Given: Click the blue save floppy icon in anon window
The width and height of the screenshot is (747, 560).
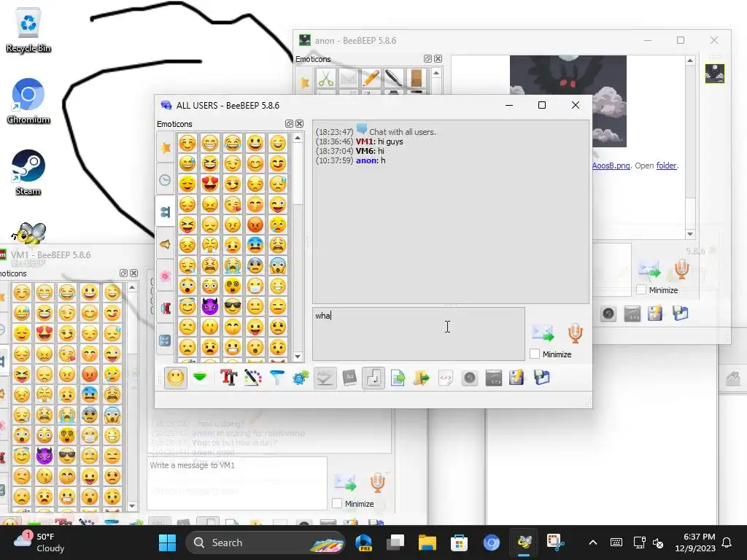Looking at the screenshot, I should click(681, 314).
